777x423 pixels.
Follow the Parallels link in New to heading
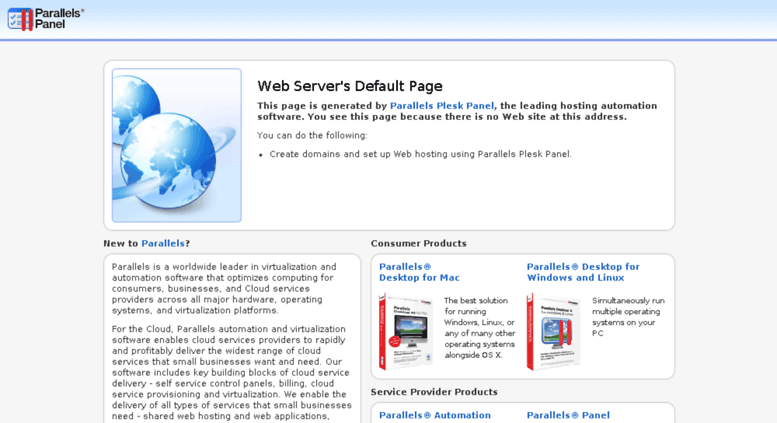(x=163, y=243)
